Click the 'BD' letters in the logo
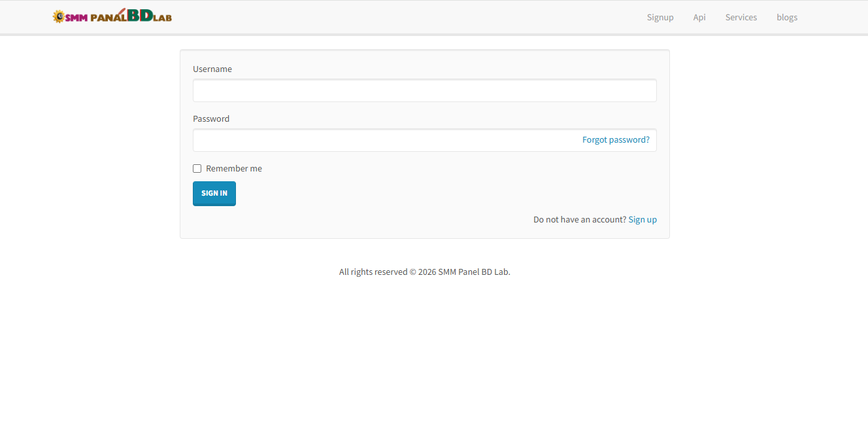 click(140, 16)
